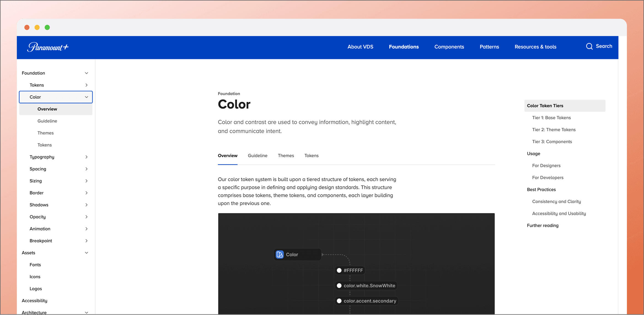Click the white #FFFFFF swatch dot
Image resolution: width=644 pixels, height=315 pixels.
(339, 270)
